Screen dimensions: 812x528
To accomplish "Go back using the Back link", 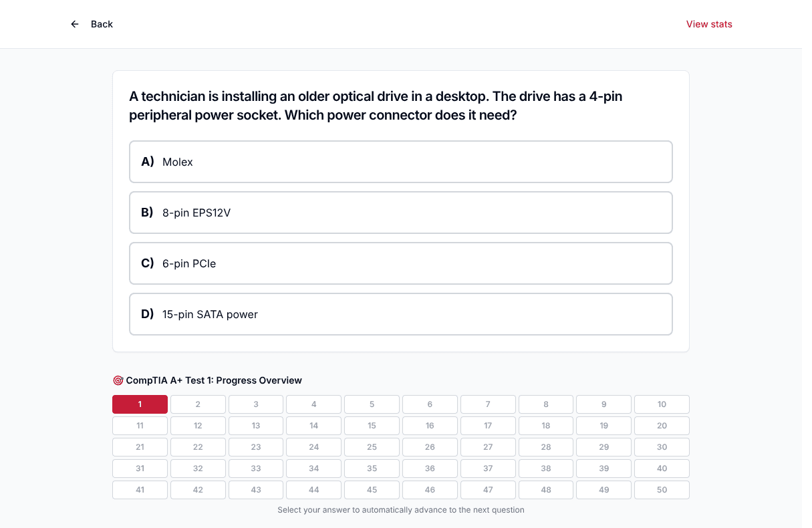I will 102,24.
